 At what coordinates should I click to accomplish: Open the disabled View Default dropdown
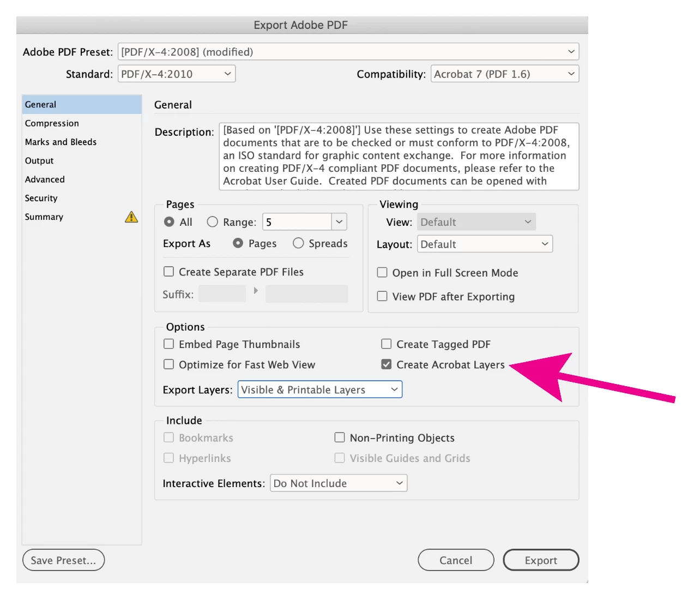pyautogui.click(x=476, y=222)
